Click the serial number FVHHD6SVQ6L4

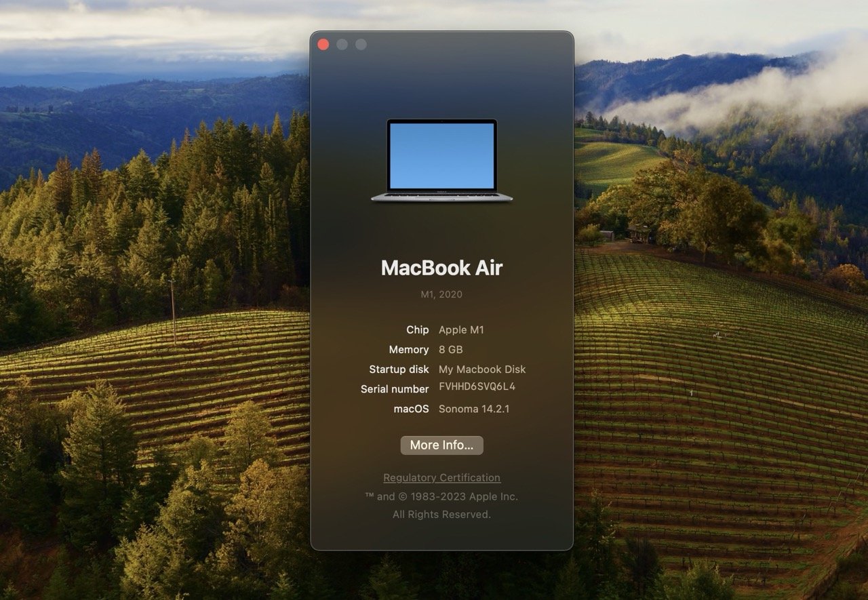477,386
